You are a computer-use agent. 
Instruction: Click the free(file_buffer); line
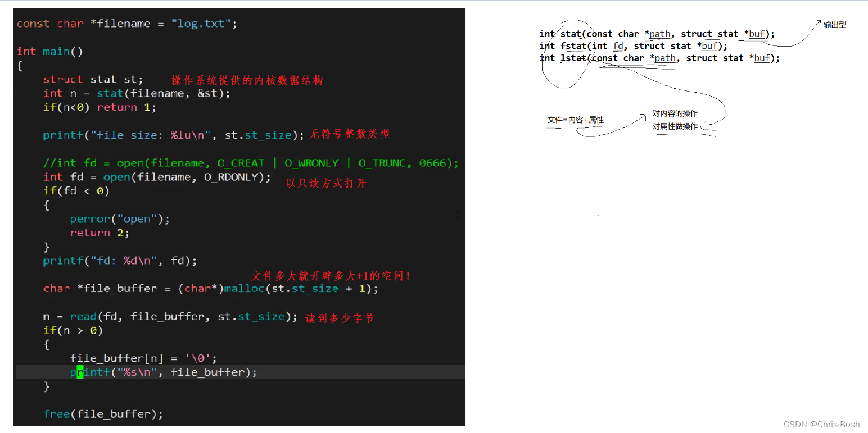click(103, 414)
